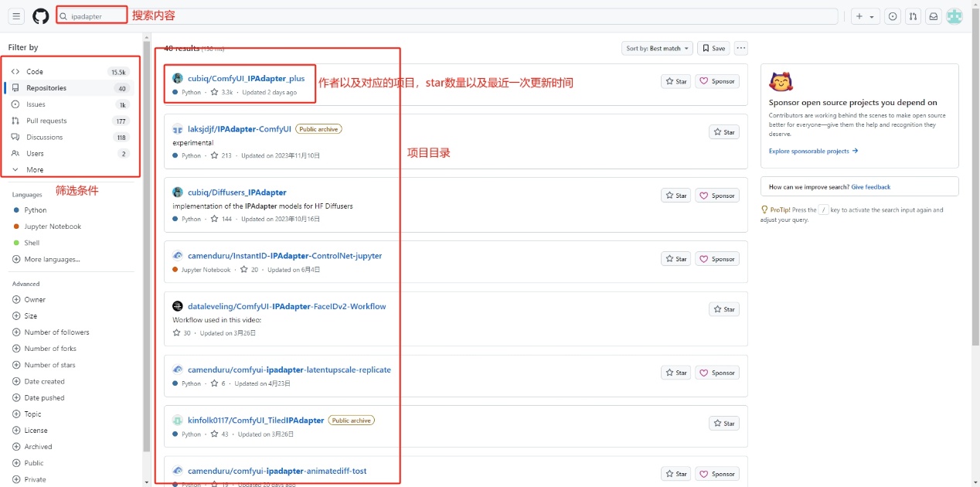Open the Issues icon in header

pyautogui.click(x=893, y=16)
